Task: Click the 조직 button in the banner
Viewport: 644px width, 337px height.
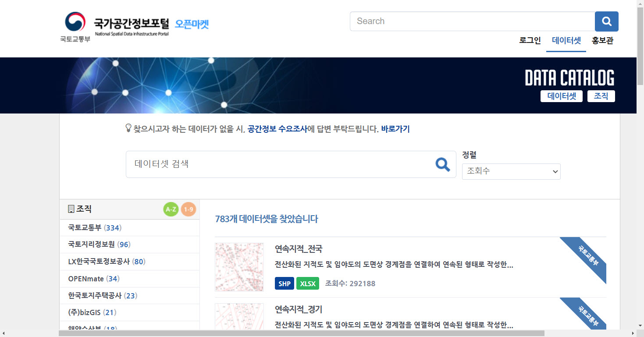Action: click(x=601, y=96)
